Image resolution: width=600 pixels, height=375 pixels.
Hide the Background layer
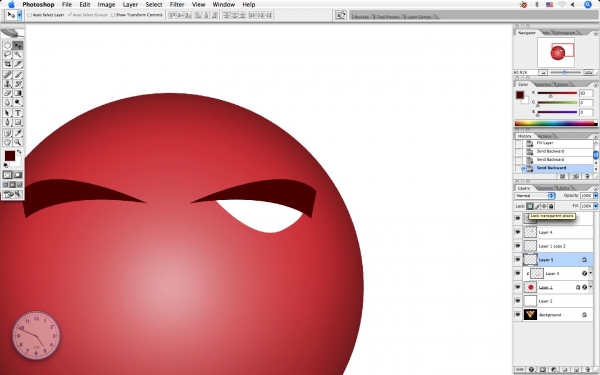518,315
